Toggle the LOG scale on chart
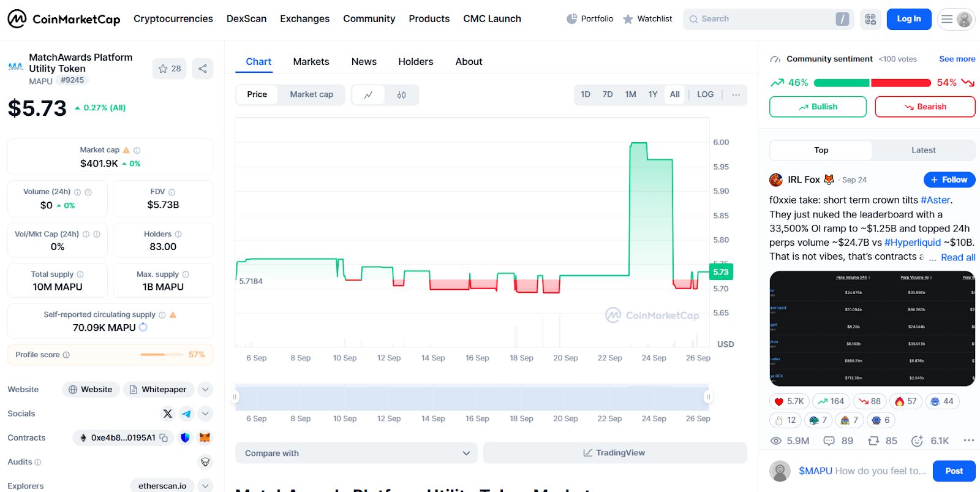This screenshot has width=980, height=492. pyautogui.click(x=705, y=94)
